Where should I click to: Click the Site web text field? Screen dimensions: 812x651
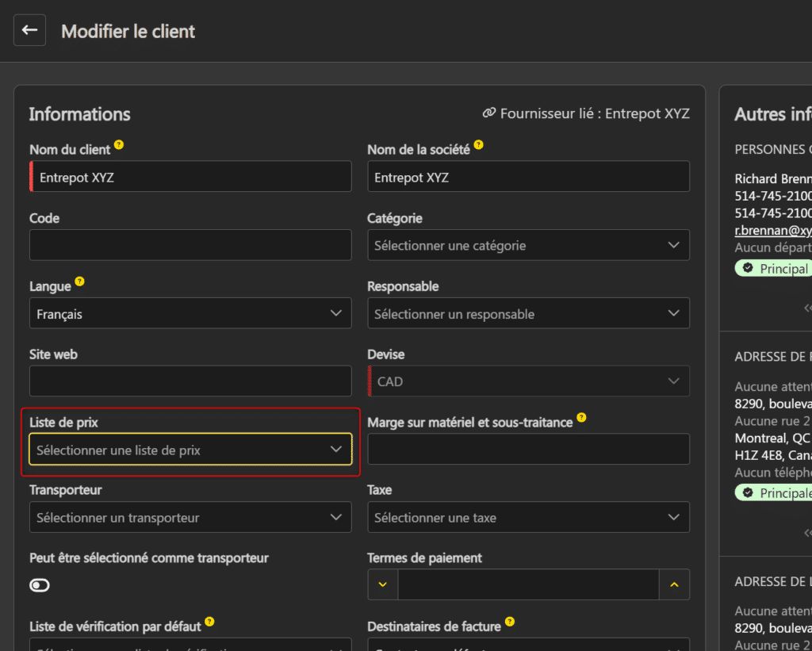[190, 381]
